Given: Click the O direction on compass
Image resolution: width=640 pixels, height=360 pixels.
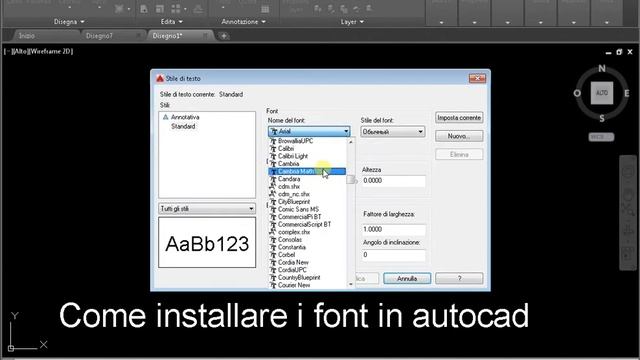Looking at the screenshot, I should [x=577, y=93].
